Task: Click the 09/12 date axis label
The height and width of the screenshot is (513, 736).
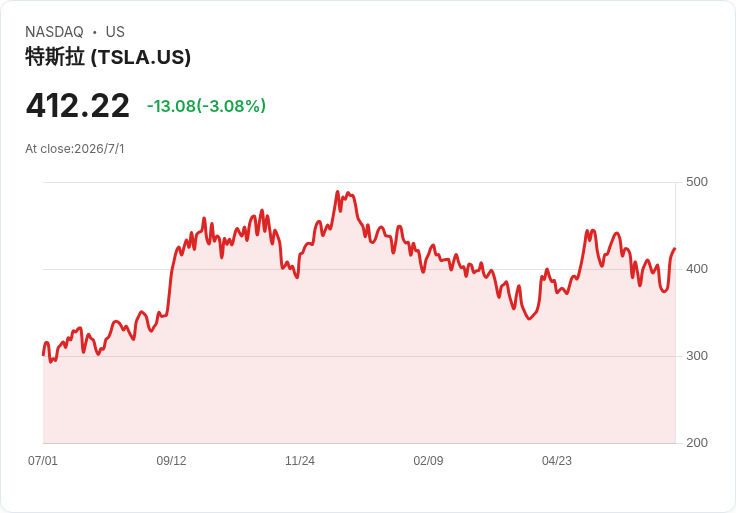Action: [171, 460]
